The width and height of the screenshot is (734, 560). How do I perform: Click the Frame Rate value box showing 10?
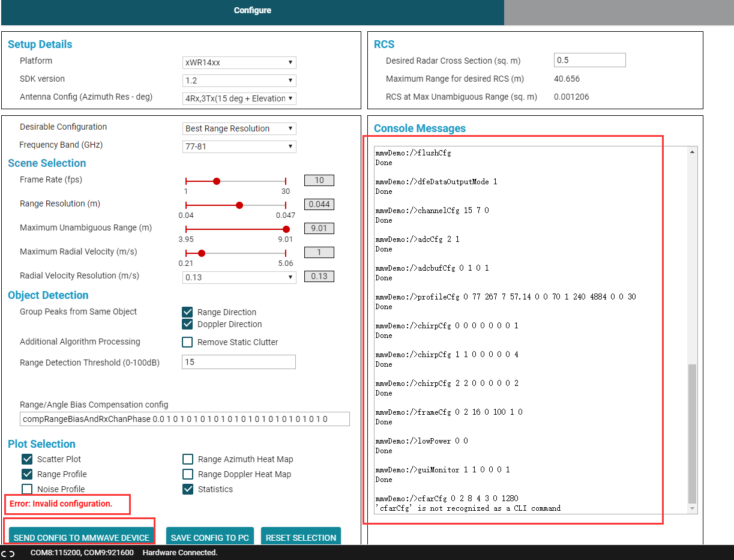tap(319, 180)
